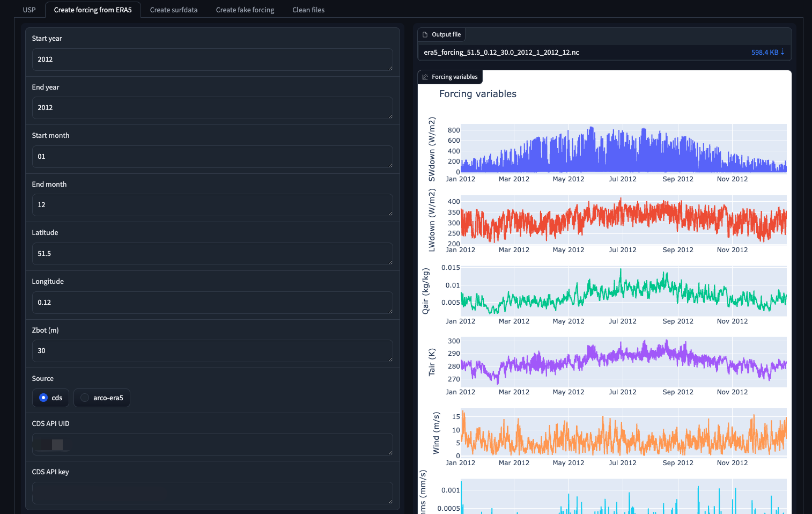Click into the Start month field
This screenshot has height=514, width=812.
[x=212, y=157]
